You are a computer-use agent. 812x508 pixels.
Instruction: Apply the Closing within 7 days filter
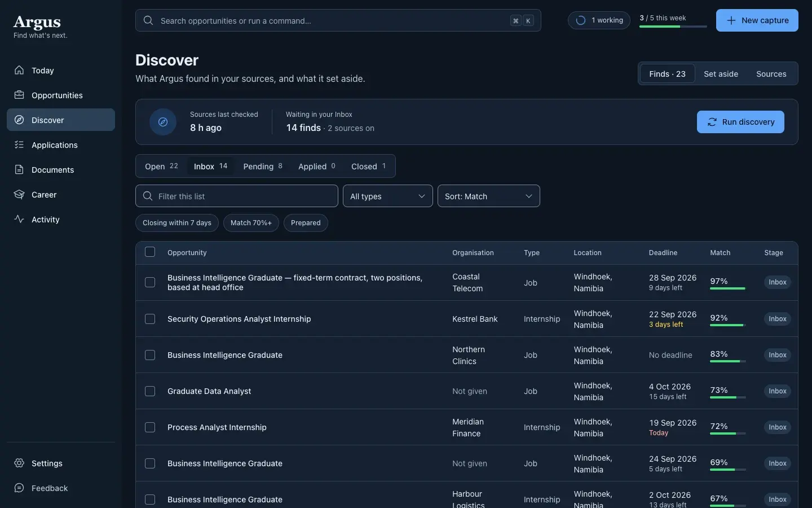[x=177, y=223]
